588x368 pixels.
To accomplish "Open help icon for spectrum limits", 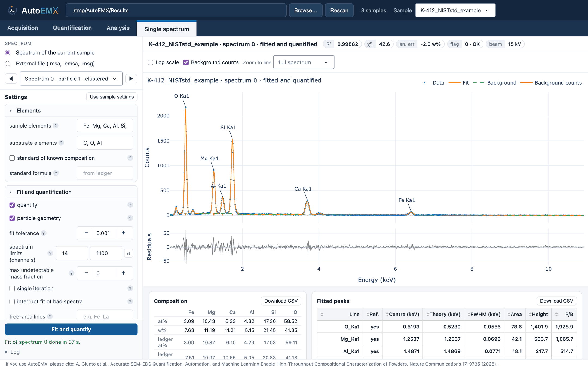I will coord(50,253).
